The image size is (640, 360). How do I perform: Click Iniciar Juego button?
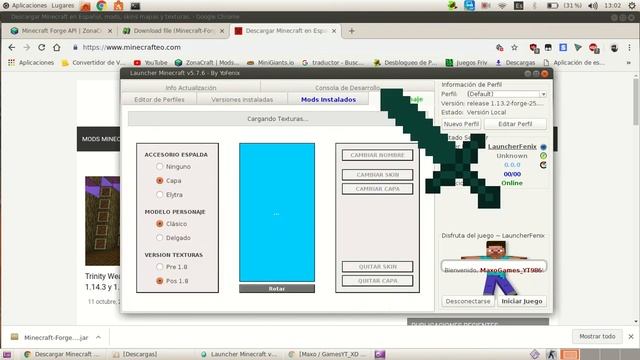pos(522,301)
